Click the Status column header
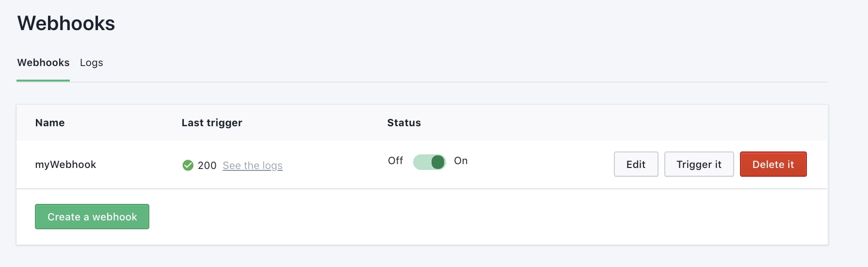 click(x=404, y=123)
